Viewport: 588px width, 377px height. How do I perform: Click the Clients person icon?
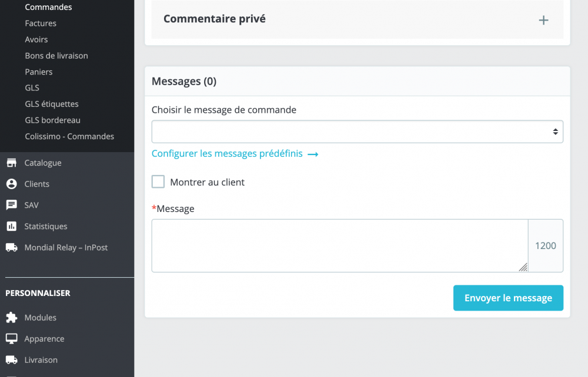click(x=11, y=184)
